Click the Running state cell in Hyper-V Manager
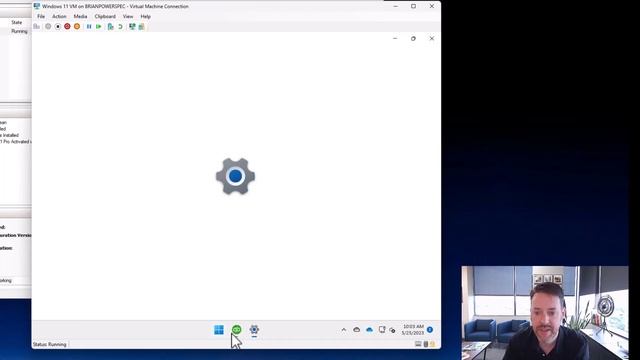The height and width of the screenshot is (360, 640). coord(19,31)
